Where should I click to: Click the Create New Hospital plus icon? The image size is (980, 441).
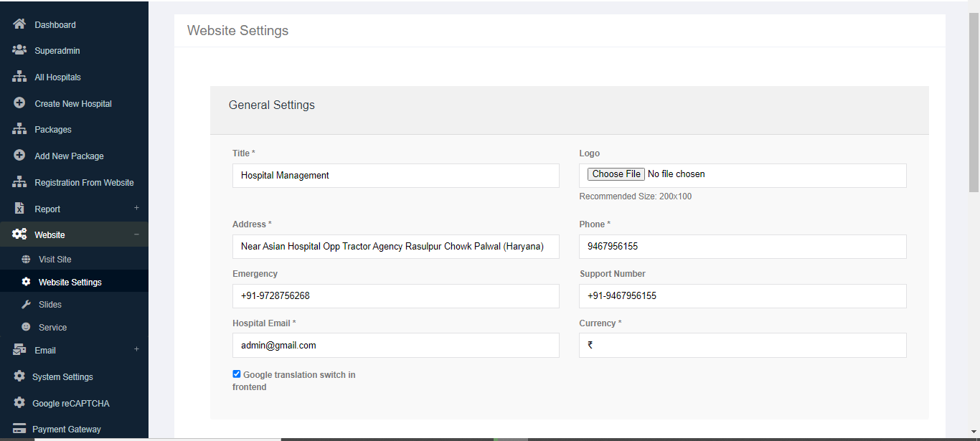pyautogui.click(x=19, y=103)
